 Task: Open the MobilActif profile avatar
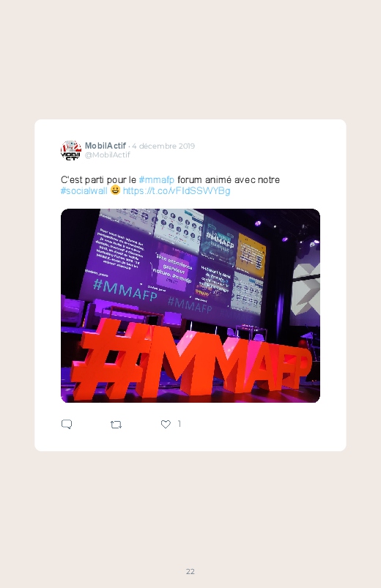71,150
